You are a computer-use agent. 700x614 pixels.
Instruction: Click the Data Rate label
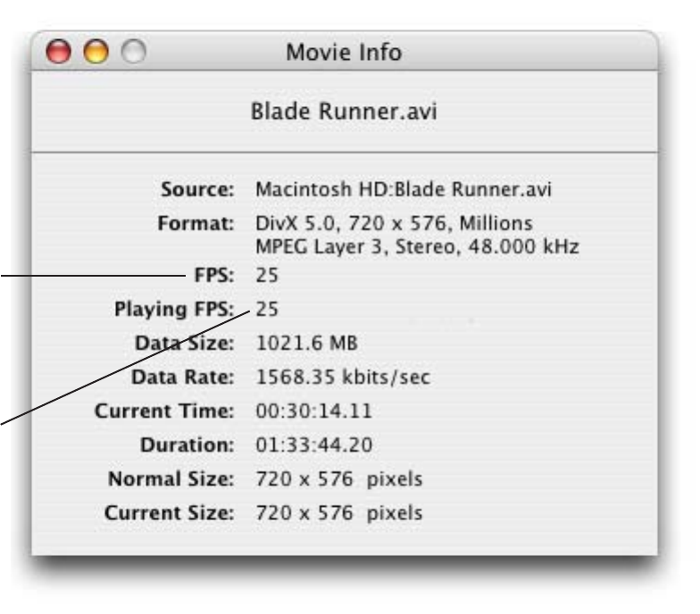point(182,378)
